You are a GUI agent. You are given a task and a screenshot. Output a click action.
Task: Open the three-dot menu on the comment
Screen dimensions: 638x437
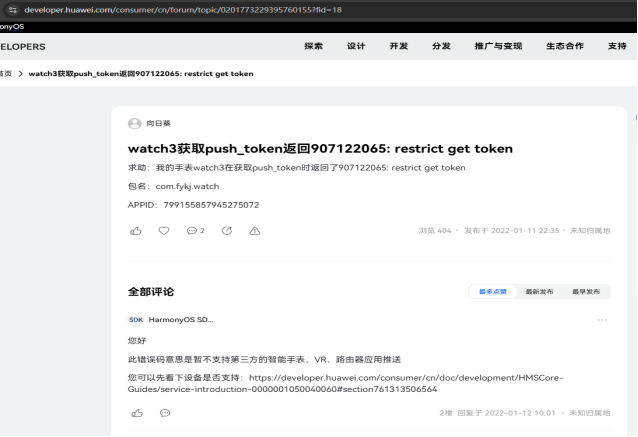(602, 320)
